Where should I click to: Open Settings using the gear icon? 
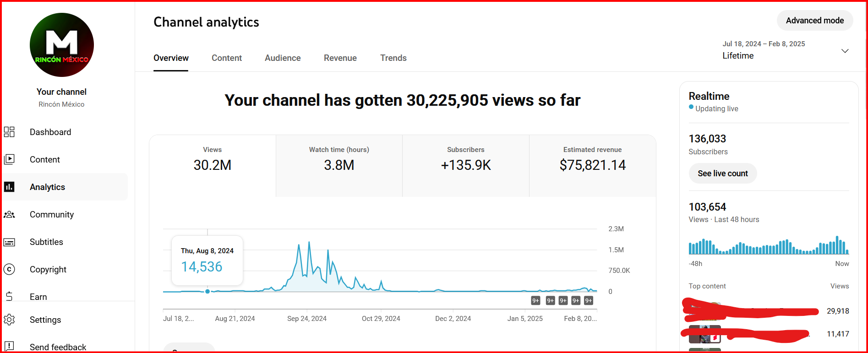click(x=9, y=320)
